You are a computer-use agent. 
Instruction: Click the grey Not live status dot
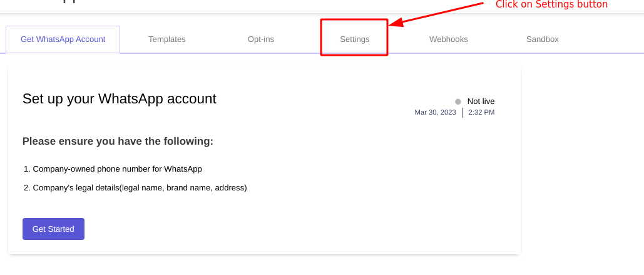(x=458, y=101)
